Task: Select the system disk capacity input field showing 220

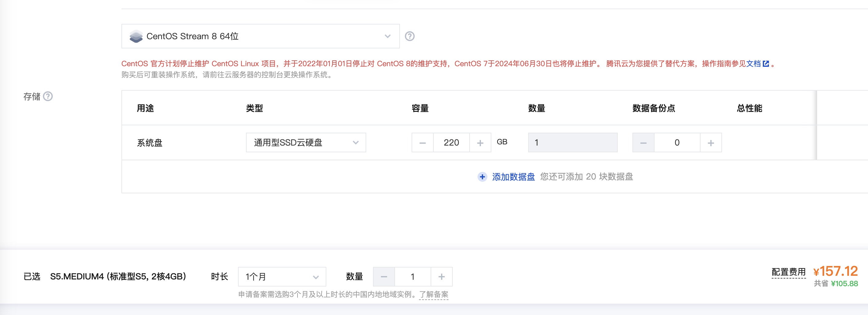Action: [x=451, y=142]
